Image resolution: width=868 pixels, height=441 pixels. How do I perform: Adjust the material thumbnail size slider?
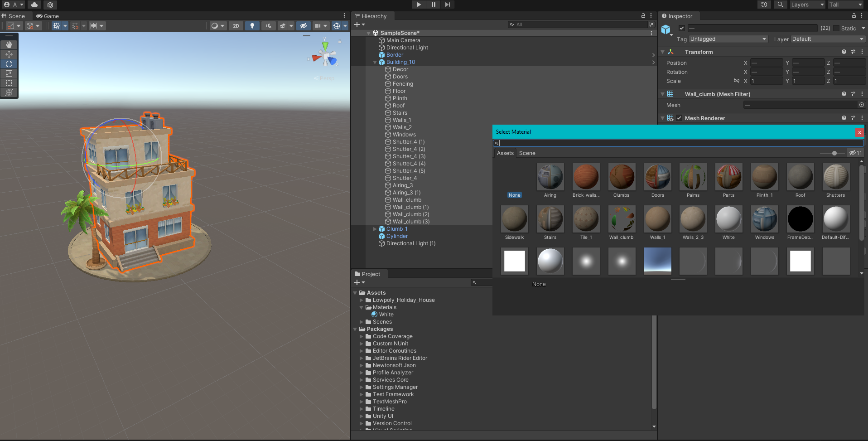coord(834,153)
